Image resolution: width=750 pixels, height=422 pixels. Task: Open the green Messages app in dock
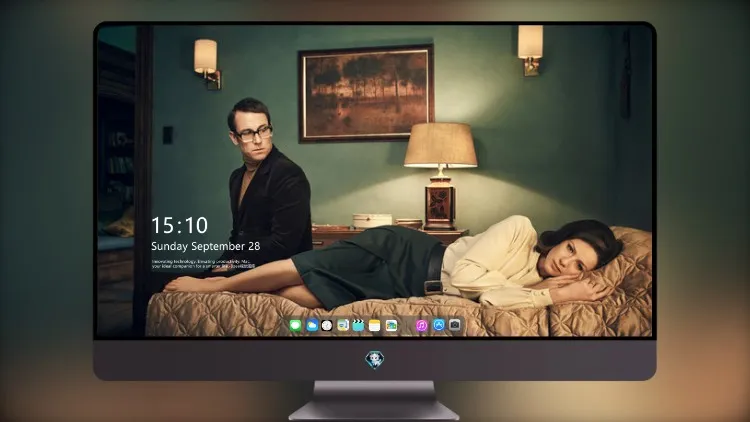(x=295, y=326)
